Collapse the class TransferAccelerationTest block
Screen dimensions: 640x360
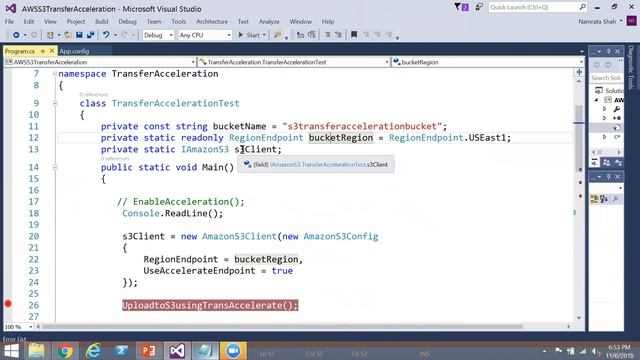[55, 103]
